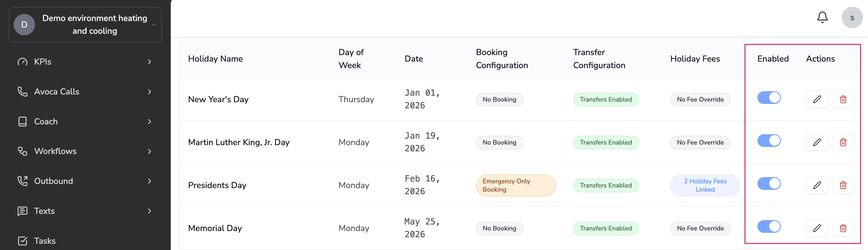Open the user avatar 's' profile

point(851,18)
